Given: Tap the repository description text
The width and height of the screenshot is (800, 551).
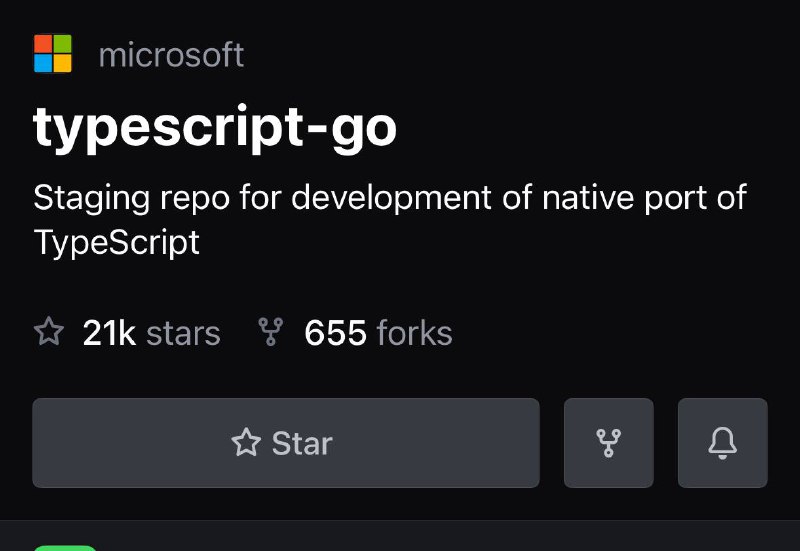Looking at the screenshot, I should coord(390,220).
